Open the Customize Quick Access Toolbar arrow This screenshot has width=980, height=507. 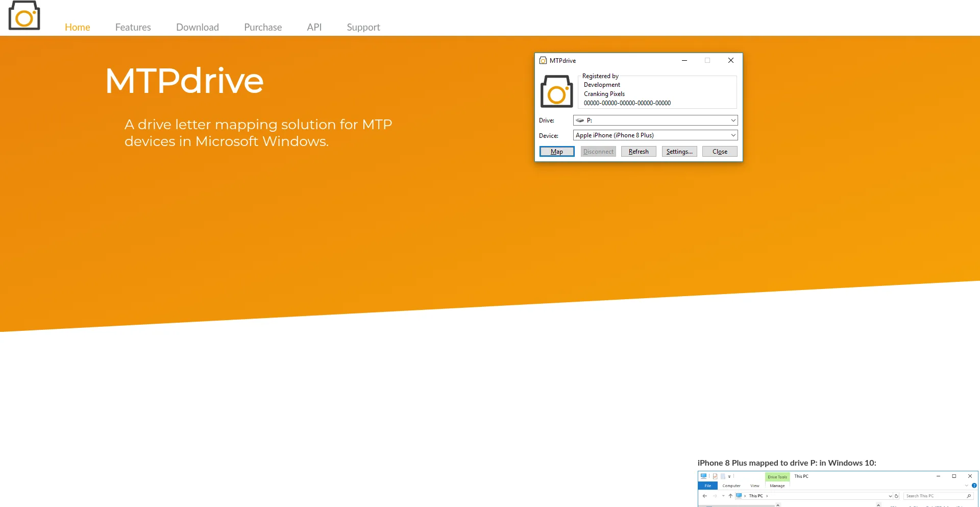click(729, 476)
